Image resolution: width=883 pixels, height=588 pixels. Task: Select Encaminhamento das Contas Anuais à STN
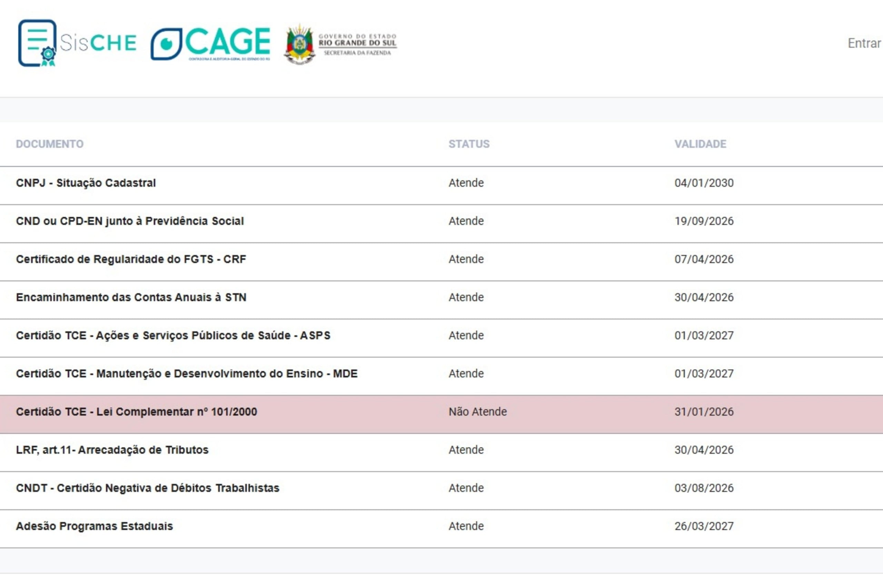pyautogui.click(x=131, y=297)
